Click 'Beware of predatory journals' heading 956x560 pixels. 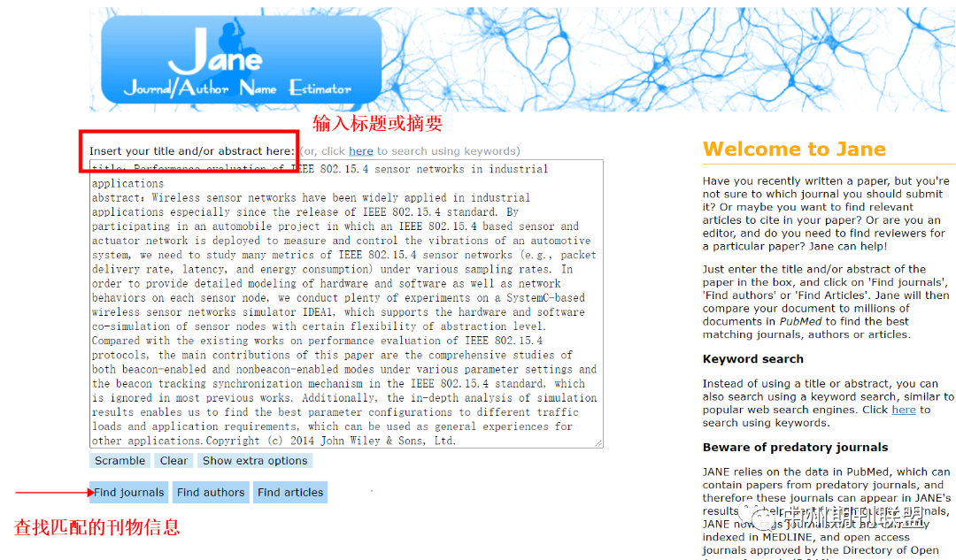coord(795,448)
